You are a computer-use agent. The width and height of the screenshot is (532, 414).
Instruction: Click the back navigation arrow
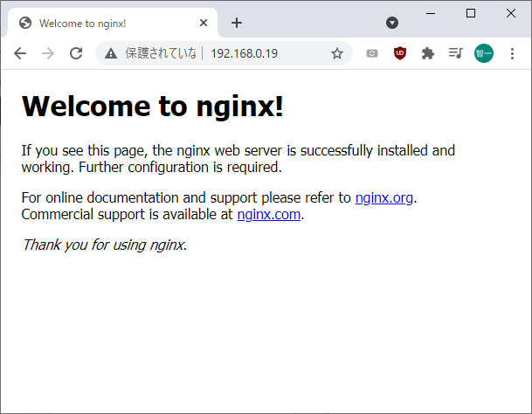tap(20, 53)
